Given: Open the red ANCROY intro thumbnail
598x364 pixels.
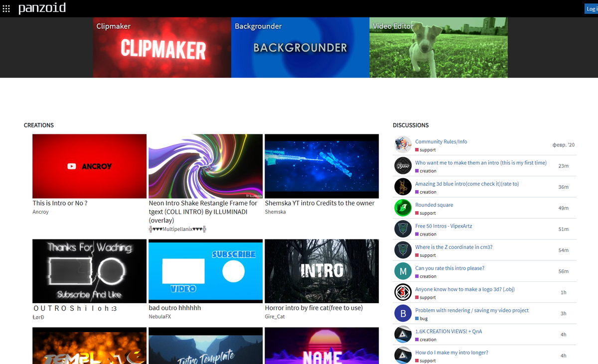Looking at the screenshot, I should coord(90,166).
